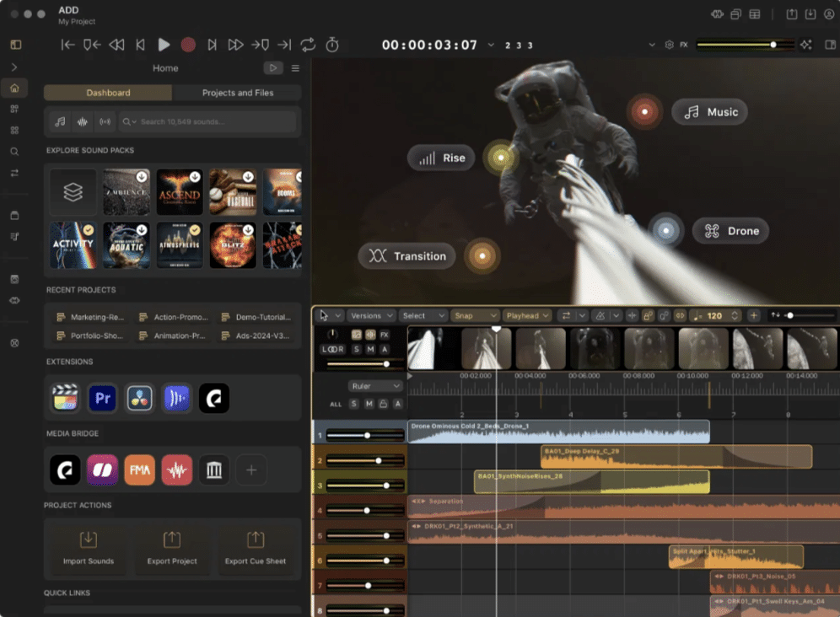Switch to Projects and Files tab
Viewport: 840px width, 617px height.
coord(237,93)
